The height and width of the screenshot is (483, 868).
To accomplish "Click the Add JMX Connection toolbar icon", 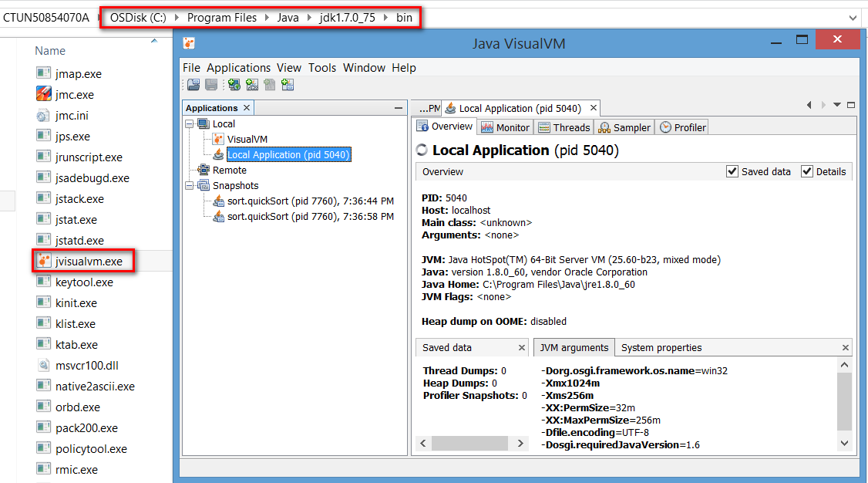I will 252,85.
